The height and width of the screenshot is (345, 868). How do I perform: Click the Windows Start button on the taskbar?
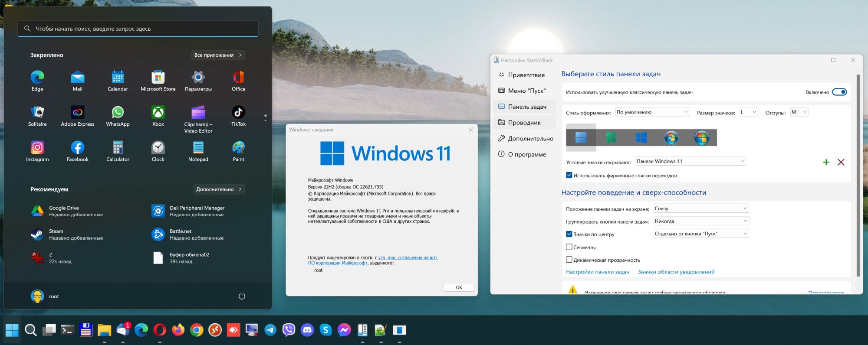coord(12,330)
